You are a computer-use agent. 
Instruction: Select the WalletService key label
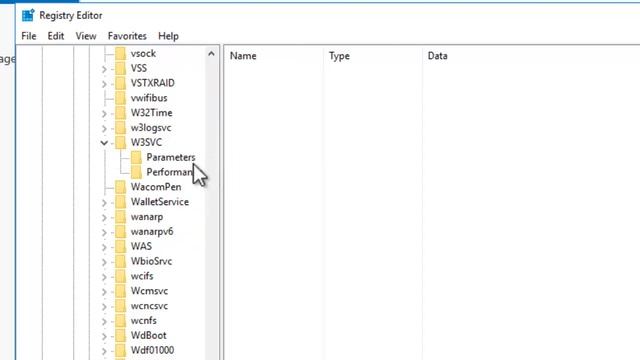[x=160, y=202]
